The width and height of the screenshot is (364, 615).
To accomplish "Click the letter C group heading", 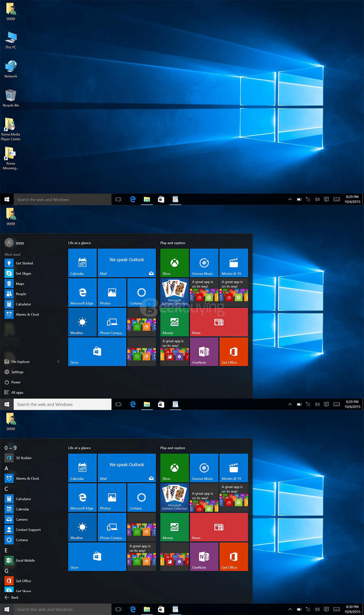I will click(6, 489).
